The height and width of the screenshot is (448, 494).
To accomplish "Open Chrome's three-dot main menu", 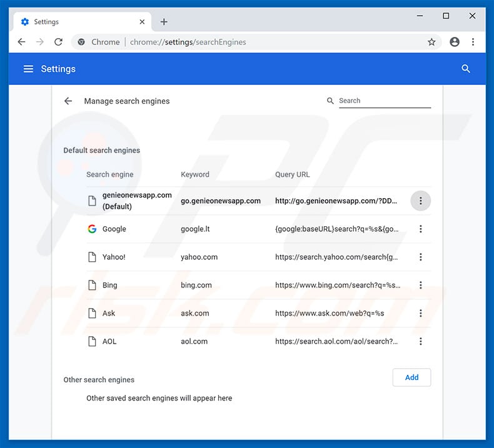I will coord(473,42).
